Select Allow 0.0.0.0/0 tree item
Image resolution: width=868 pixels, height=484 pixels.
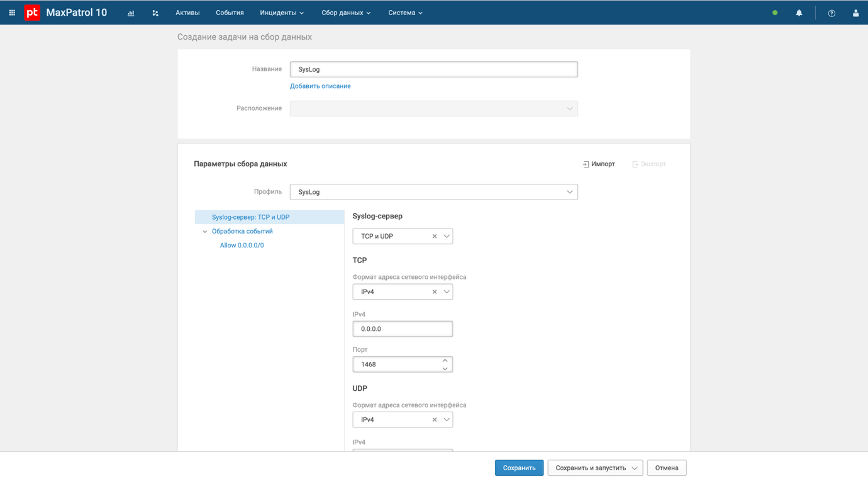pos(242,245)
